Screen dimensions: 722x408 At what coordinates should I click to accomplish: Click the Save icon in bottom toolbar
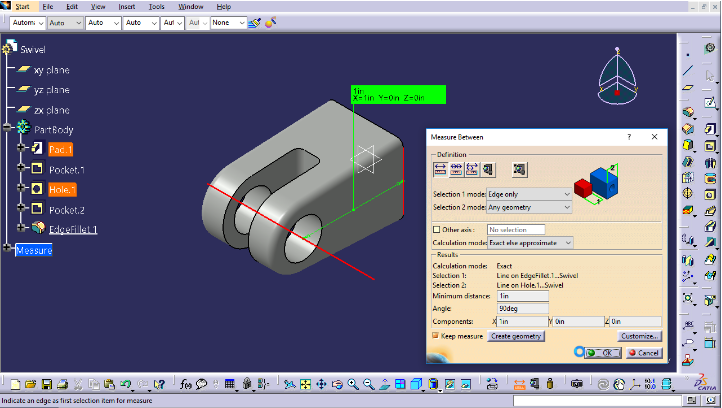pyautogui.click(x=44, y=384)
